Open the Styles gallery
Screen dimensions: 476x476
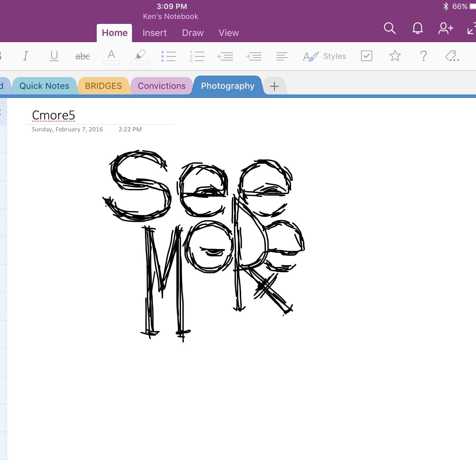coord(324,56)
